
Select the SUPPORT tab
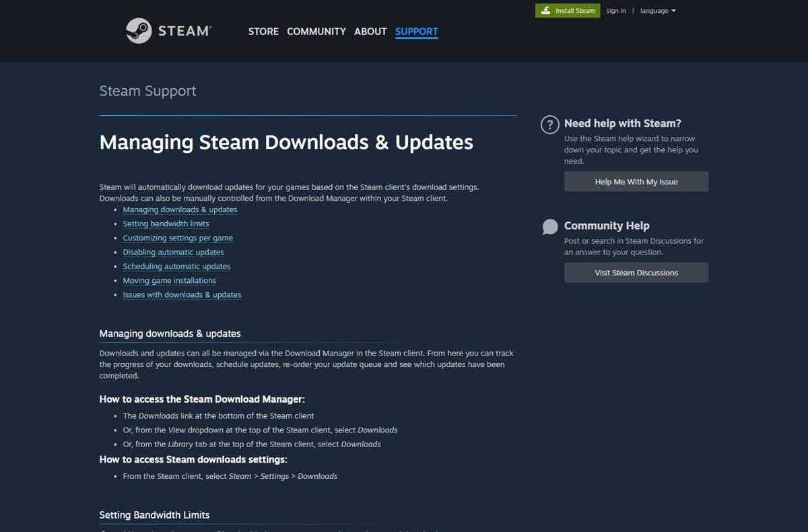[x=417, y=32]
